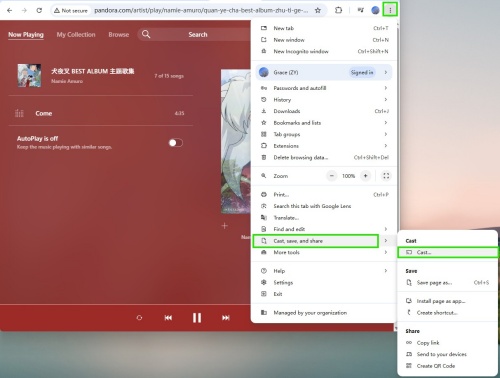Expand the Help submenu
This screenshot has width=500, height=378.
coord(324,271)
